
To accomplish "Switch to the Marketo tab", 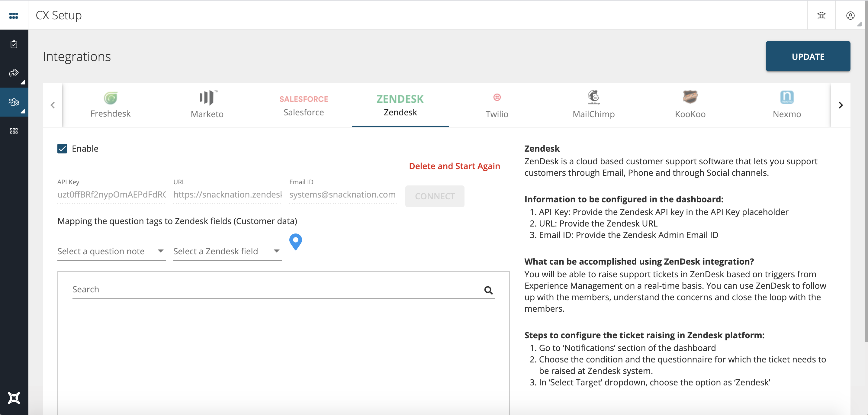I will 207,105.
